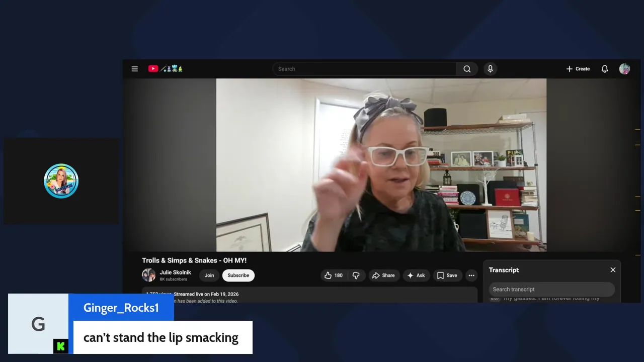Open the notifications bell
Viewport: 644px width, 362px height.
coord(605,69)
